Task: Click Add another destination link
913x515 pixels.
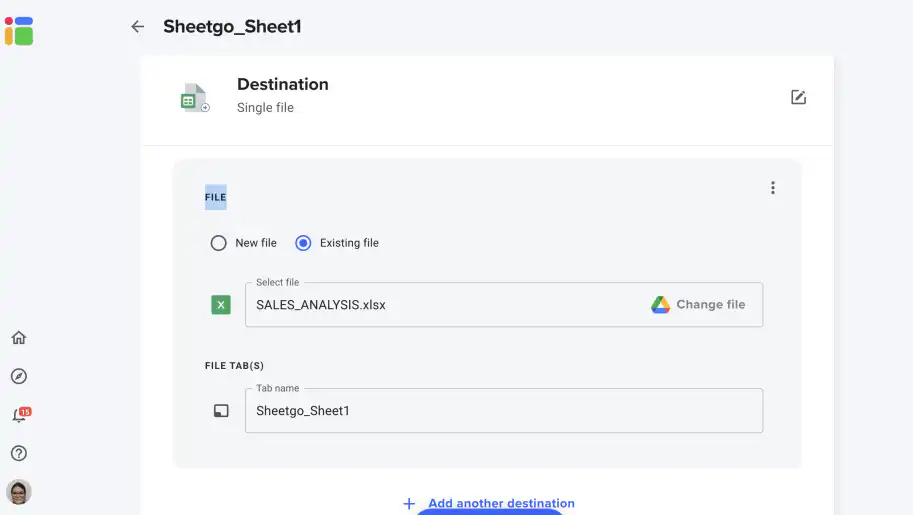Action: point(501,503)
